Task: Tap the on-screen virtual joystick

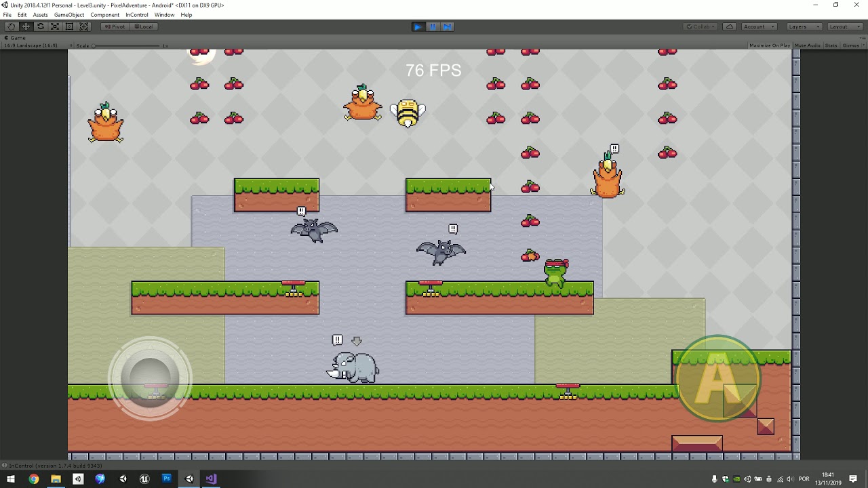Action: (x=150, y=378)
